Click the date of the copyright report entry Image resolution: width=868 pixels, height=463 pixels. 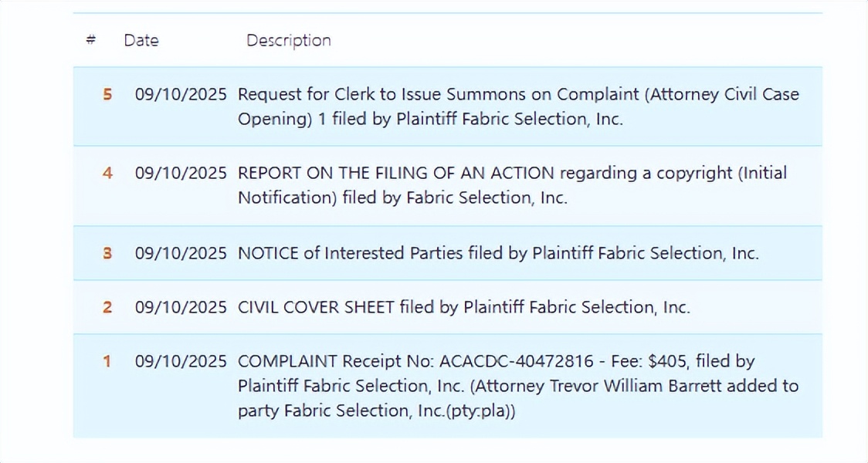181,173
